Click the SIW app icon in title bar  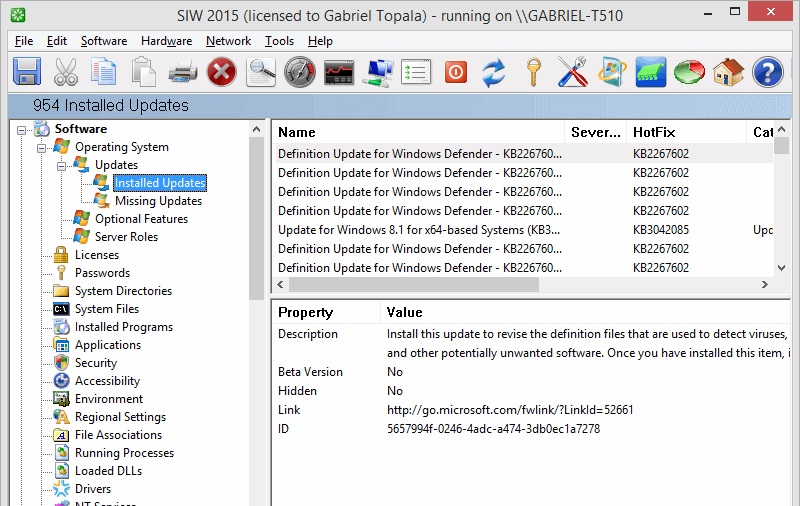click(x=18, y=15)
